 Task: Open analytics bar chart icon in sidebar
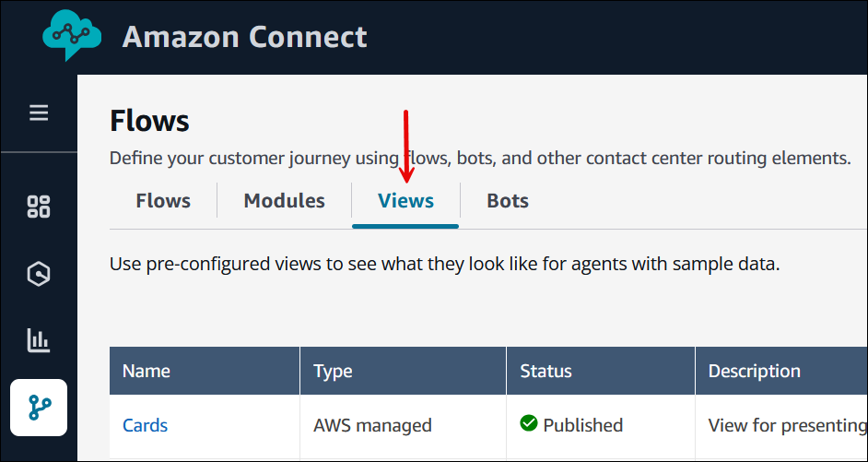point(39,340)
